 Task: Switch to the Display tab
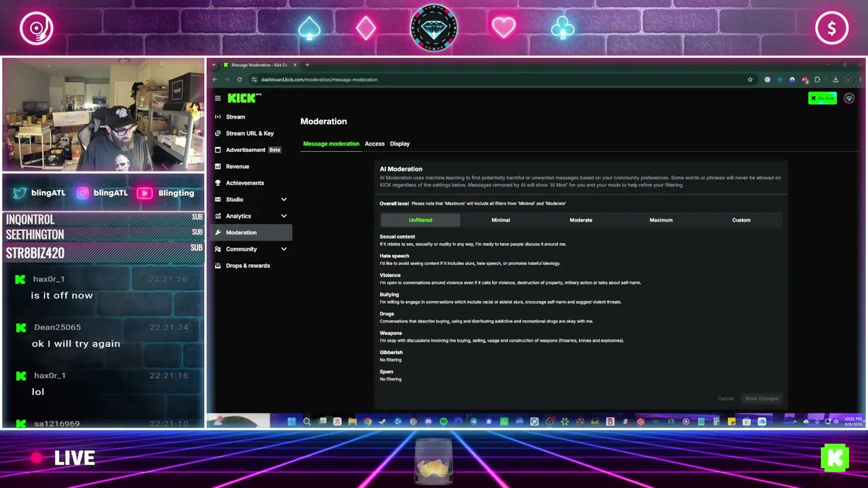click(x=400, y=144)
